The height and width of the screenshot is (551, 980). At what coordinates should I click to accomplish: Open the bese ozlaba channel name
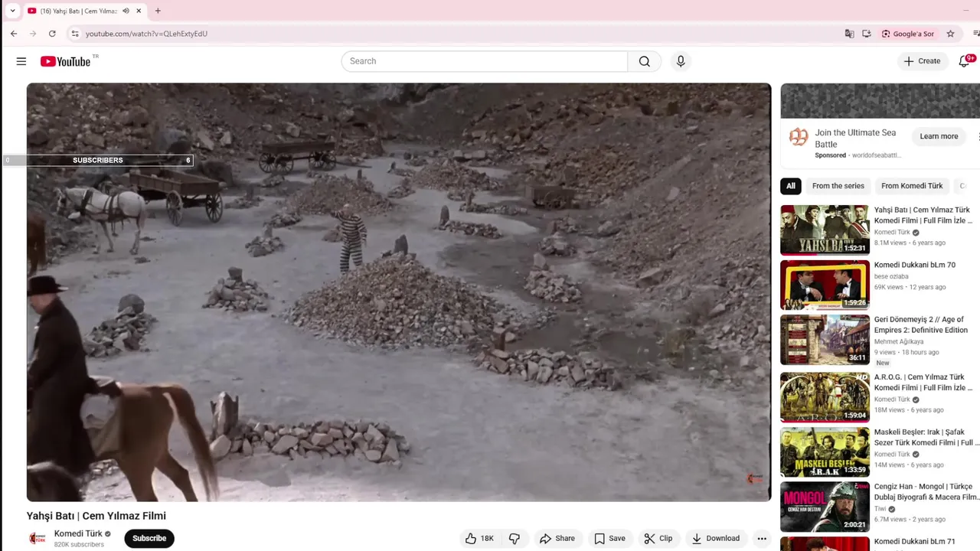pyautogui.click(x=891, y=276)
